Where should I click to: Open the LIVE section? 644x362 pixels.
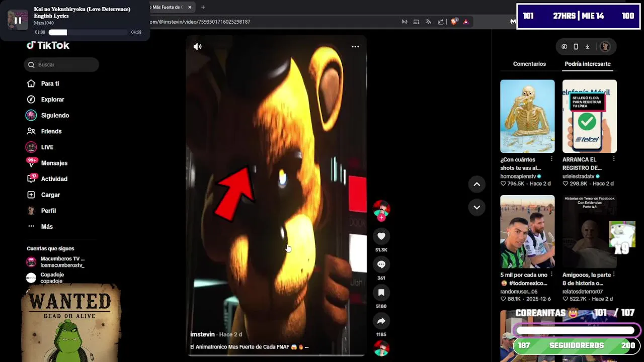[x=47, y=147]
